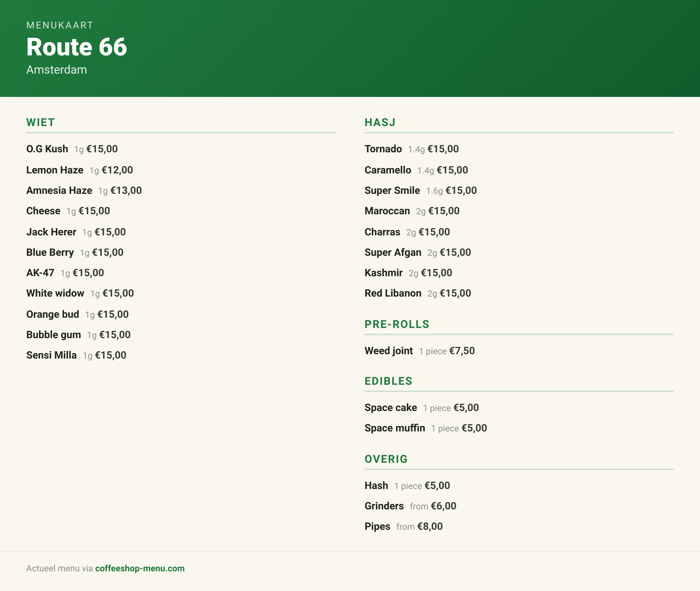The height and width of the screenshot is (591, 700).
Task: Choose the Bubble gum entry
Action: tap(78, 335)
